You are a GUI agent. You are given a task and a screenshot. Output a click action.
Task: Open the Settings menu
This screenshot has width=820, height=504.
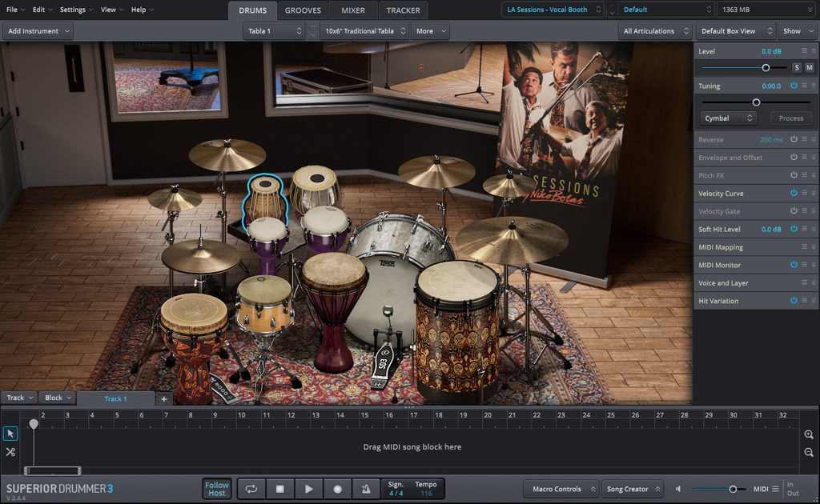click(x=76, y=10)
